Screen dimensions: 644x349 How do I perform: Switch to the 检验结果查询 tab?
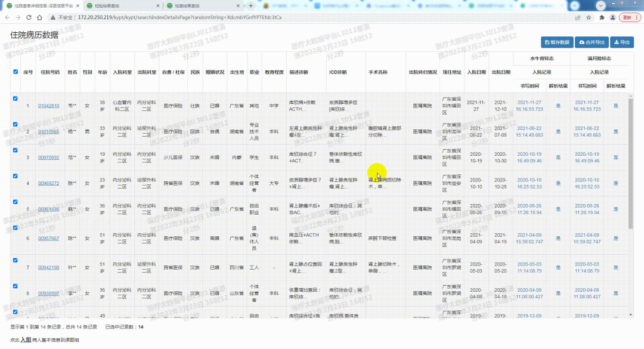tap(122, 6)
